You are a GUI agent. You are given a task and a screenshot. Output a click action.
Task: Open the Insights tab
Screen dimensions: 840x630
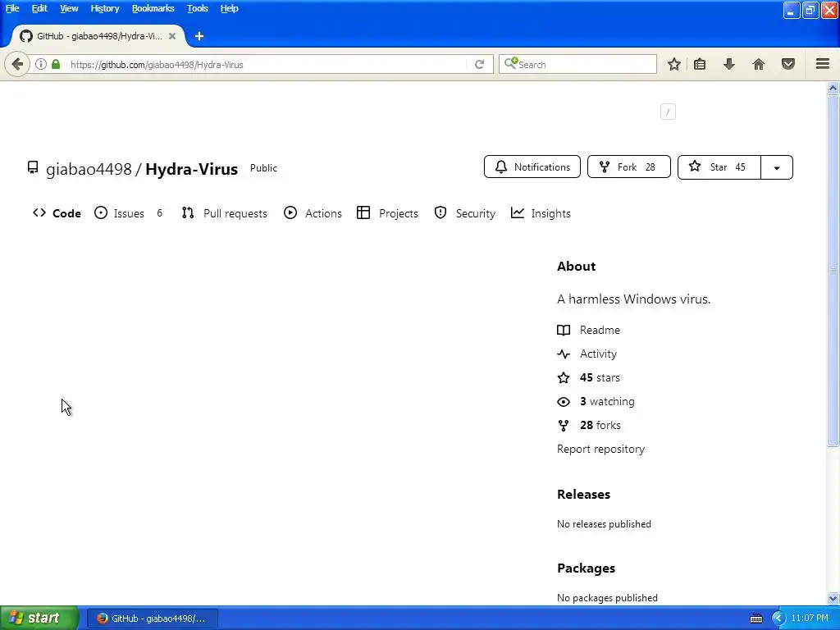click(x=541, y=213)
